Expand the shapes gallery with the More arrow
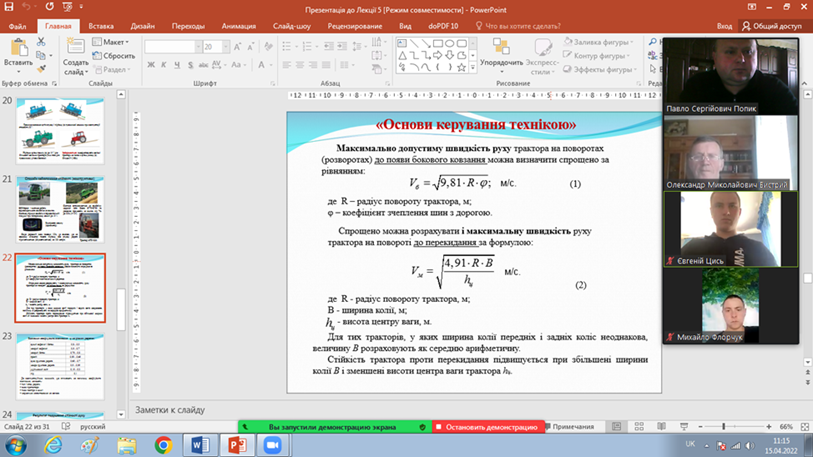The width and height of the screenshot is (813, 457). coord(472,68)
